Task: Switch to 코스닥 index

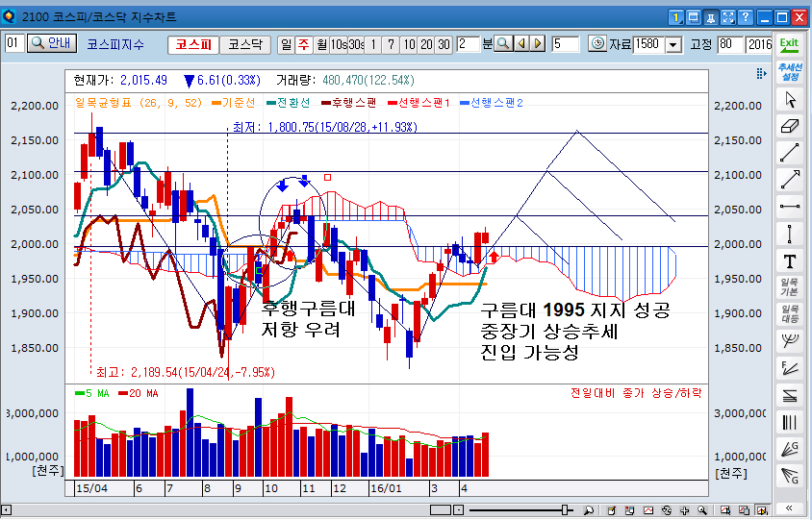Action: point(244,44)
